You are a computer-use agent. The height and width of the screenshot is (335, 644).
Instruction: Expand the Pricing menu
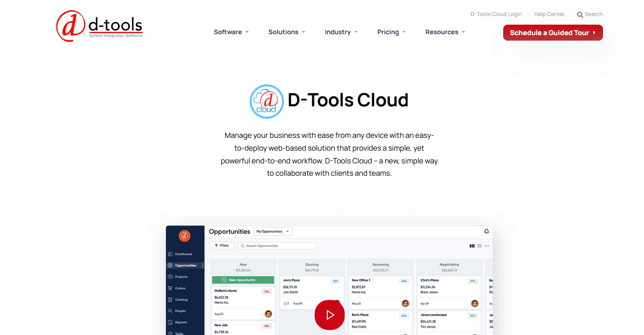tap(392, 32)
